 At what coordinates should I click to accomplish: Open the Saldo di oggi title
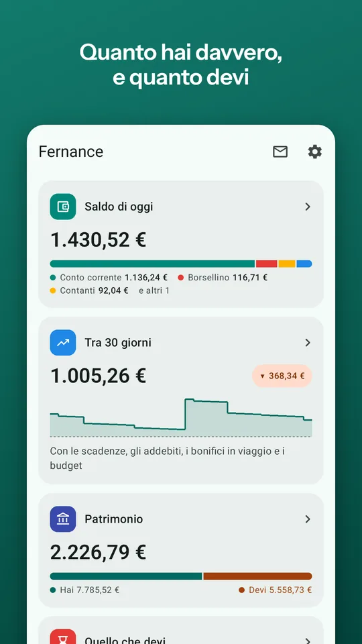pyautogui.click(x=119, y=207)
